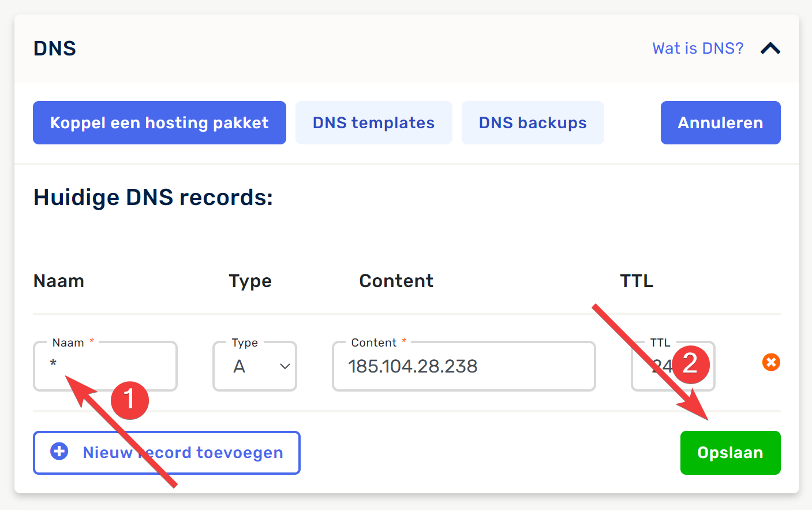Image resolution: width=812 pixels, height=510 pixels.
Task: Click the TTL column header
Action: (637, 281)
